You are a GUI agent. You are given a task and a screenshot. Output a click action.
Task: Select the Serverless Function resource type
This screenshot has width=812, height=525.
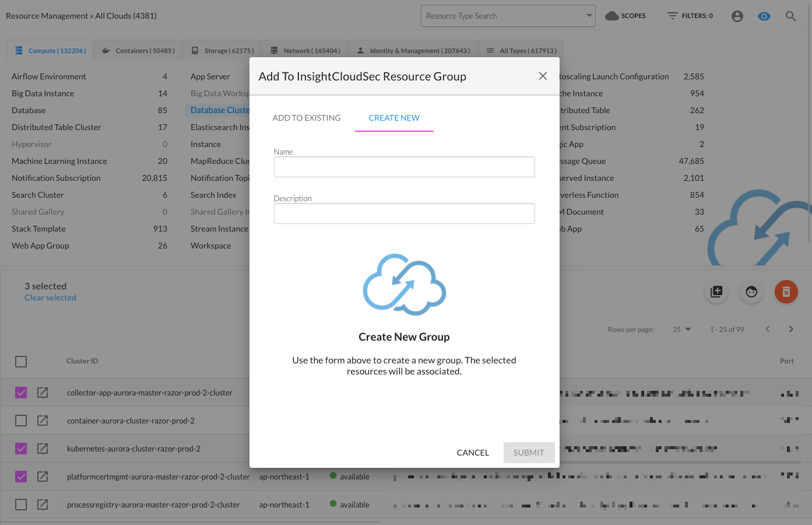coord(589,195)
